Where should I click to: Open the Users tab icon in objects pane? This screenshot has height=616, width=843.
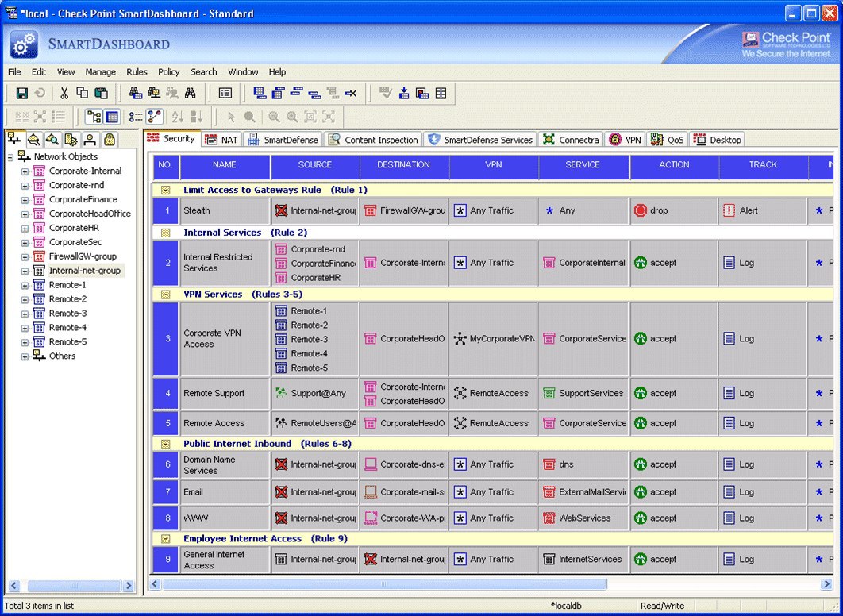(90, 140)
